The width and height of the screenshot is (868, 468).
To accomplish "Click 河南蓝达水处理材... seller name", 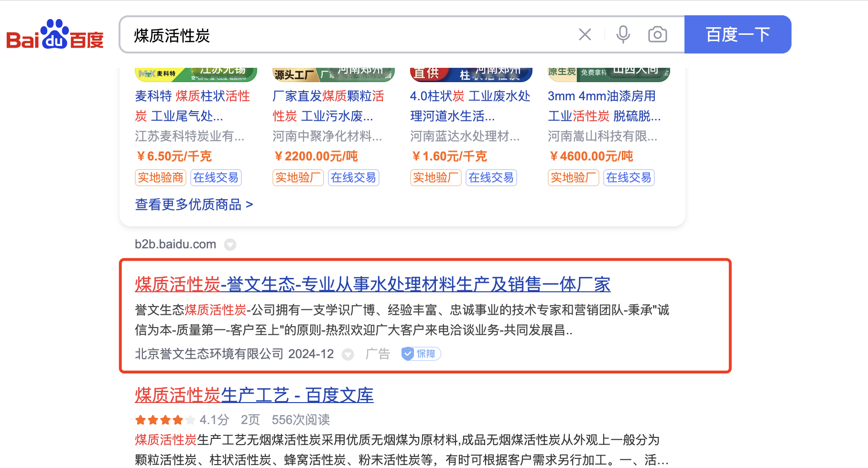I will point(465,137).
